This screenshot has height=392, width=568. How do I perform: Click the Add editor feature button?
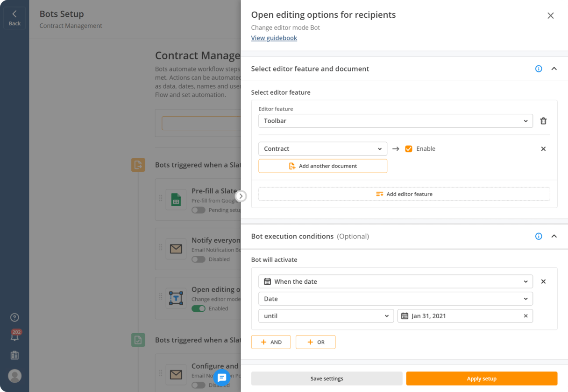tap(404, 194)
